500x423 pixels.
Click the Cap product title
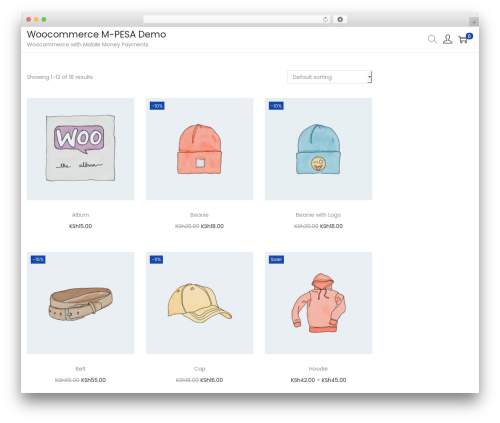[x=199, y=369]
